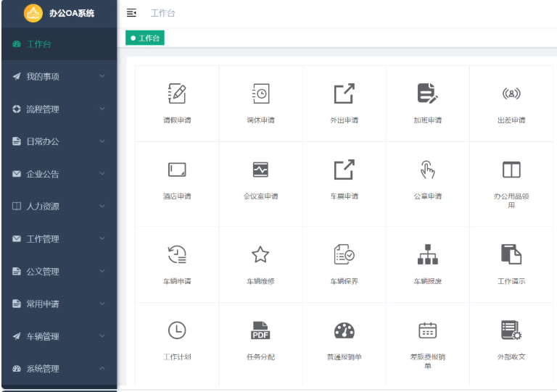The height and width of the screenshot is (392, 557).
Task: Expand the 公文管理 submenu chevron
Action: tap(102, 271)
